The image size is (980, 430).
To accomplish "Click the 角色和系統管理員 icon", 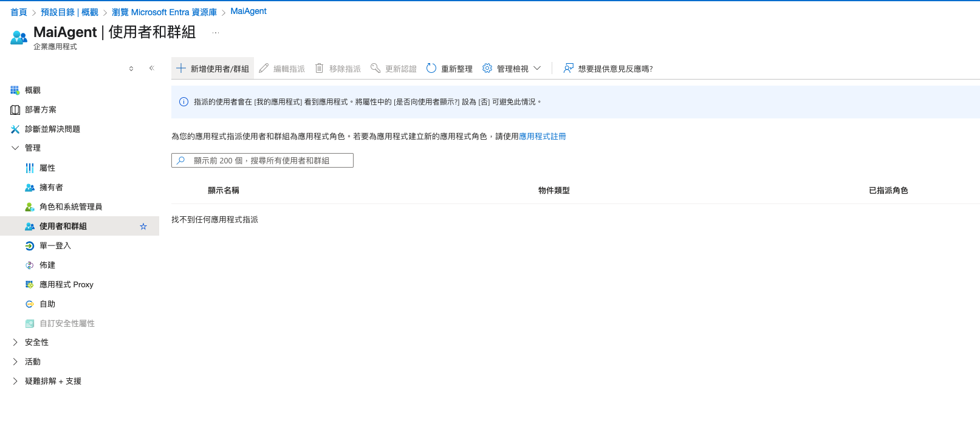I will 30,207.
